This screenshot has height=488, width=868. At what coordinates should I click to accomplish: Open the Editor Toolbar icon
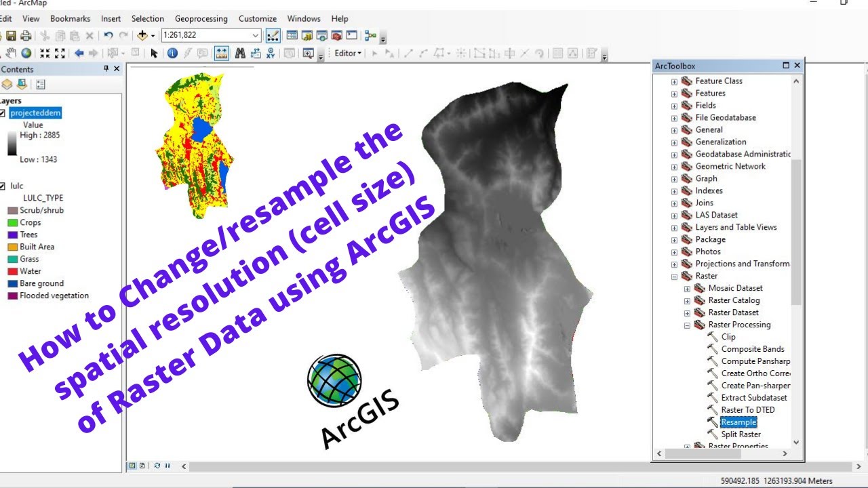[x=273, y=35]
